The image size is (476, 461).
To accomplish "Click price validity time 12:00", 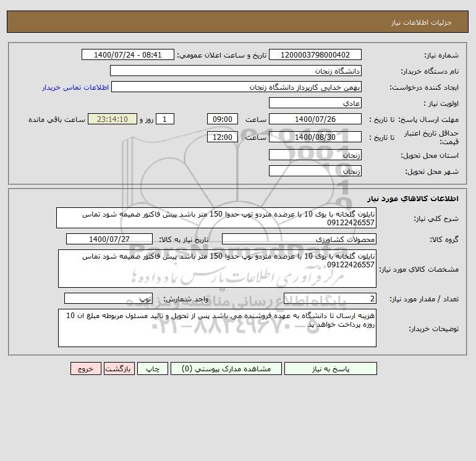I will 223,137.
